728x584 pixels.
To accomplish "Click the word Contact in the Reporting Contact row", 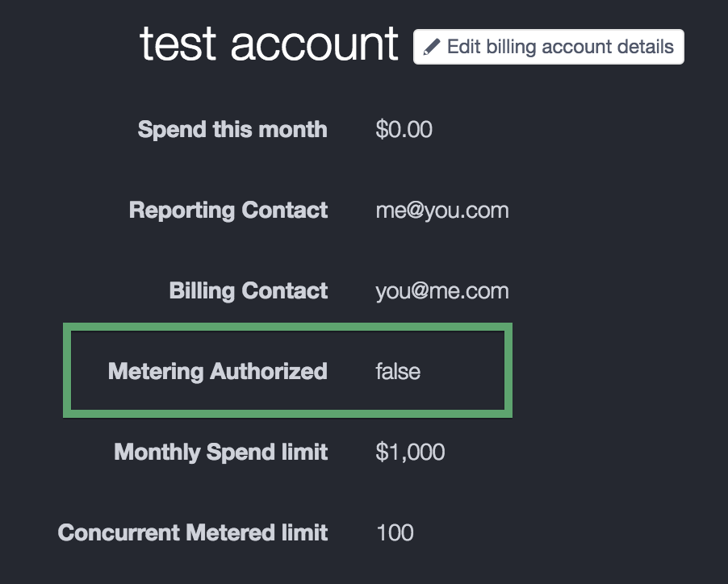I will [x=285, y=211].
